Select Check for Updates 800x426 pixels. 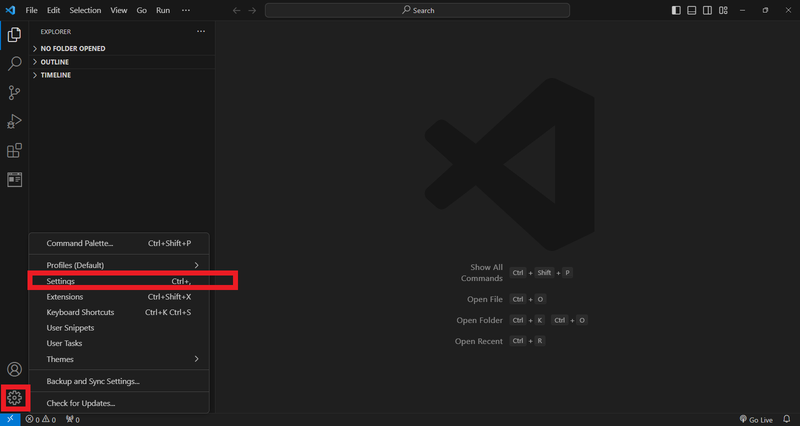click(x=119, y=403)
